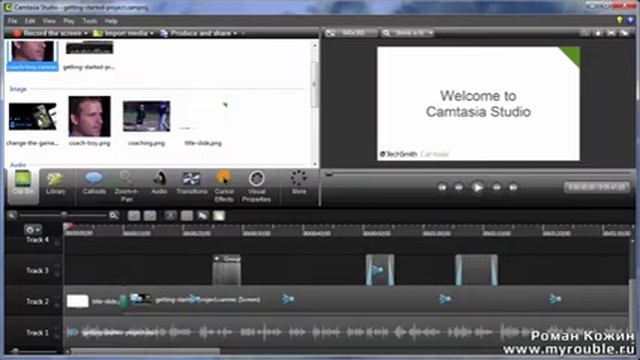Viewport: 640px width, 360px height.
Task: Open the File menu
Action: coord(12,21)
